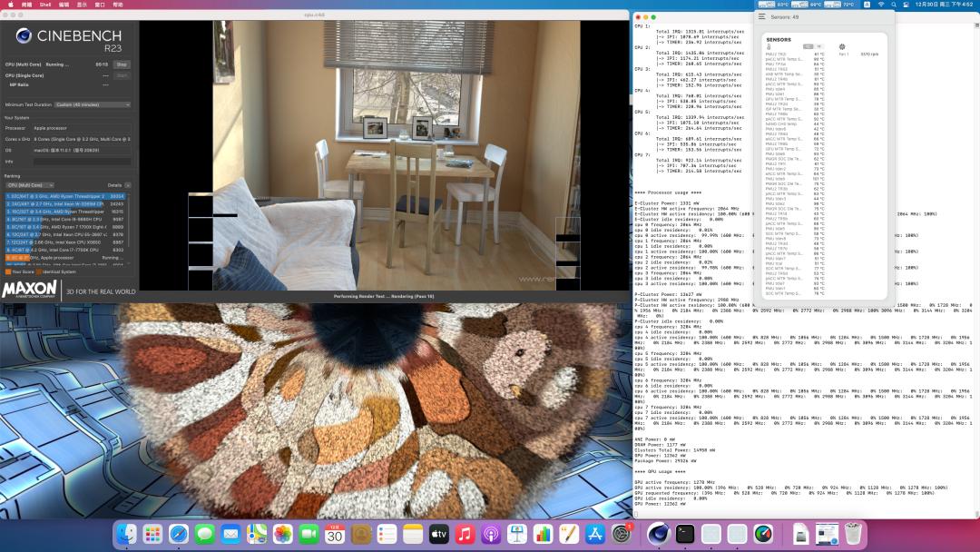Open the Minimum Test Duration dropdown
Screen dimensions: 980x552
(x=93, y=104)
